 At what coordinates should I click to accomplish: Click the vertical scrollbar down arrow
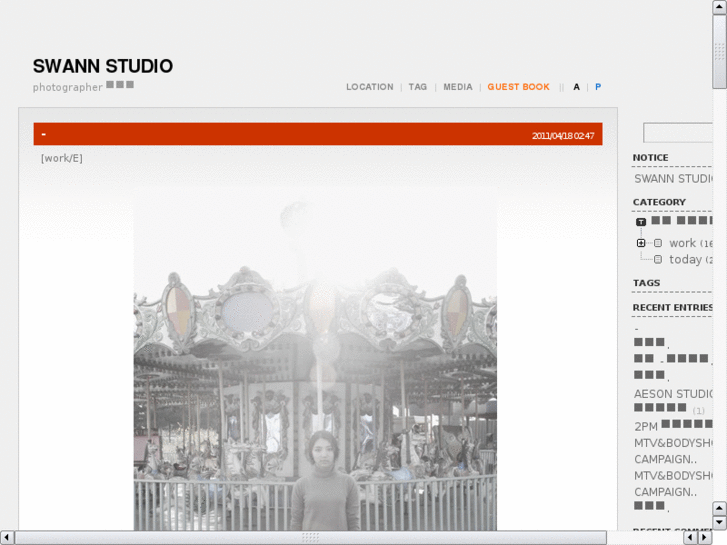click(719, 523)
